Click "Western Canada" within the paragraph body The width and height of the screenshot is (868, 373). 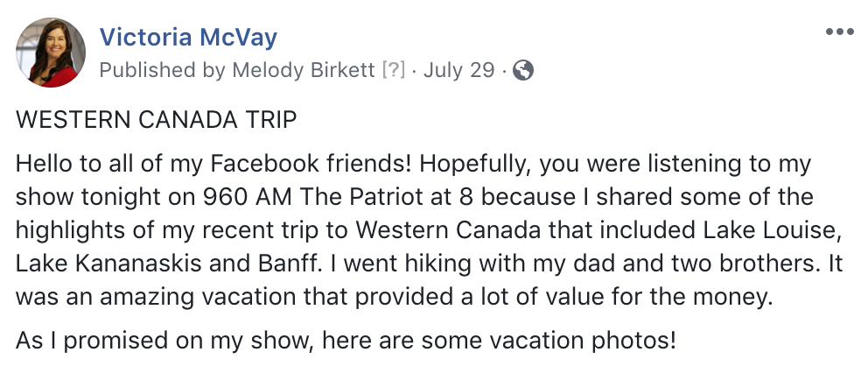pos(448,231)
